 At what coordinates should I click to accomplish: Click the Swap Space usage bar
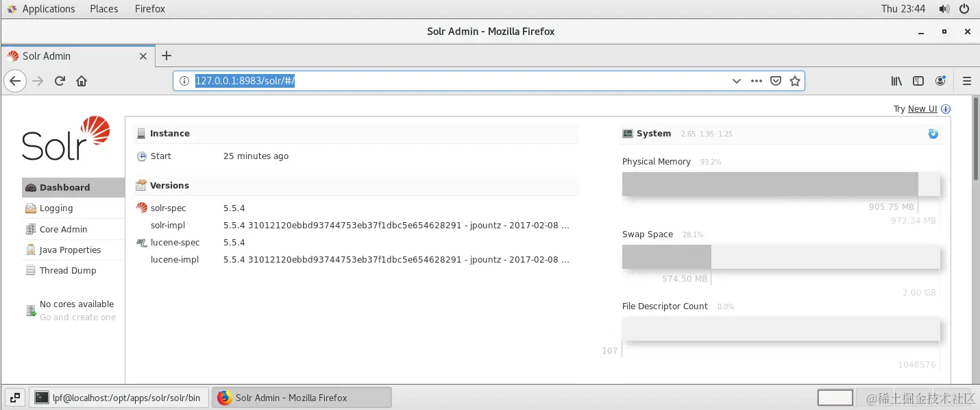coord(781,256)
